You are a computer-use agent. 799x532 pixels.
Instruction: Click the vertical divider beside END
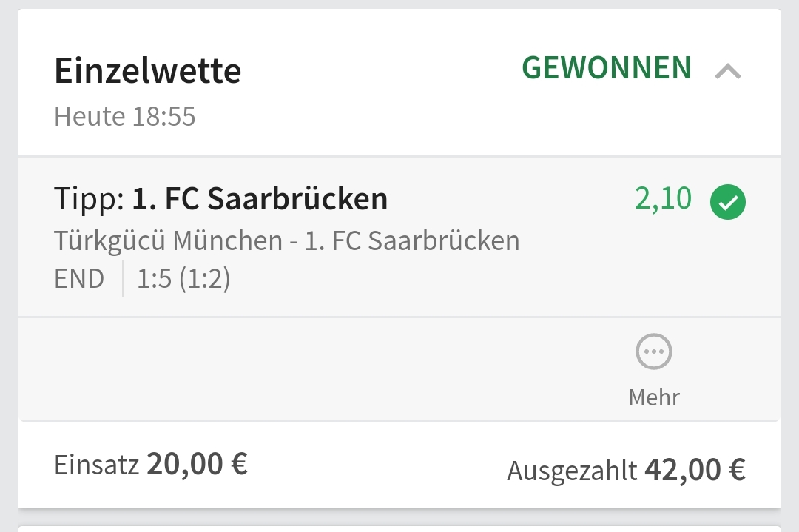(123, 279)
